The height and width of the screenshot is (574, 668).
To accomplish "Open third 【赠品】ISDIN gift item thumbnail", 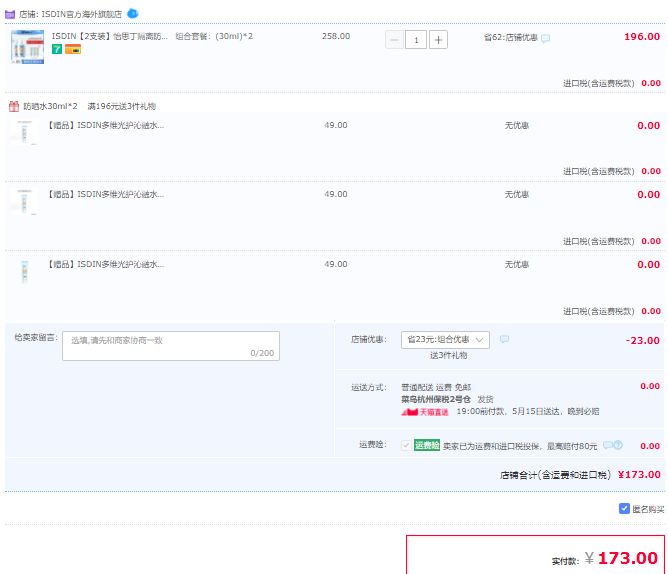I will (24, 271).
